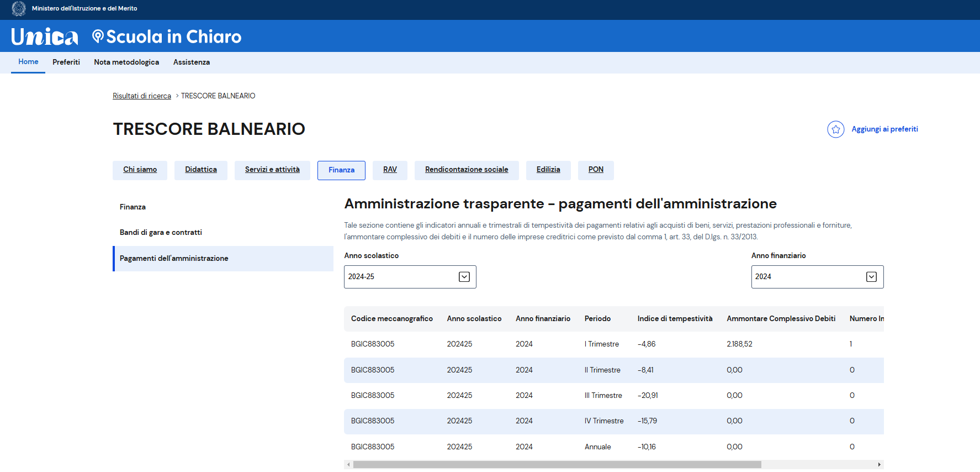Click the Unica logo
The image size is (980, 472).
[45, 37]
